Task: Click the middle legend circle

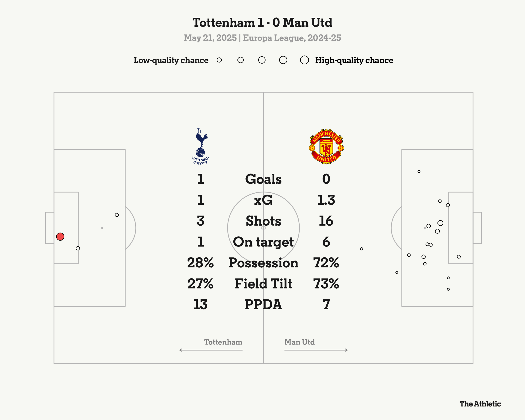Action: pos(262,60)
